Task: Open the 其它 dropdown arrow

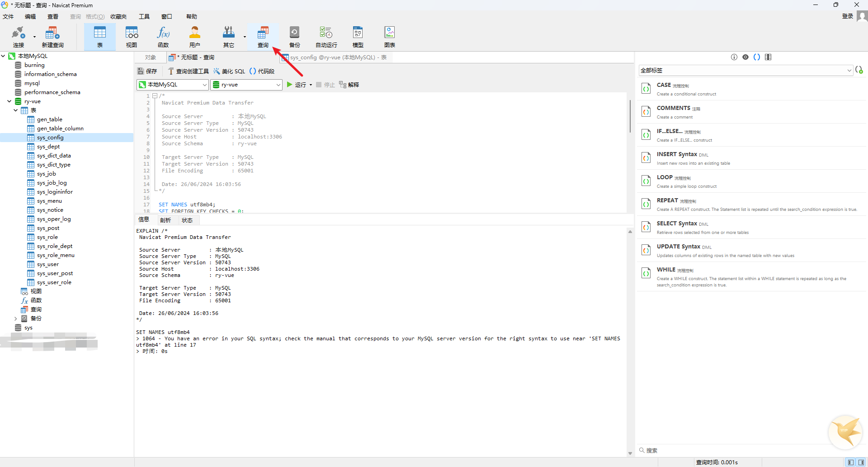Action: pos(245,37)
